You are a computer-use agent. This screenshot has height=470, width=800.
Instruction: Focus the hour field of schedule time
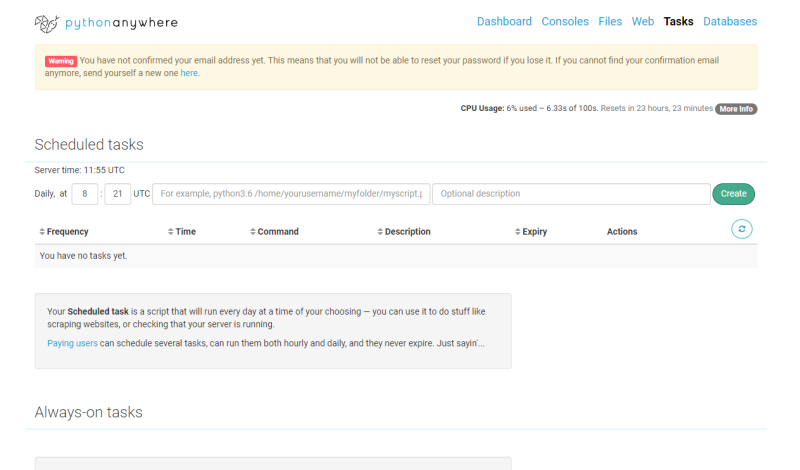click(85, 194)
